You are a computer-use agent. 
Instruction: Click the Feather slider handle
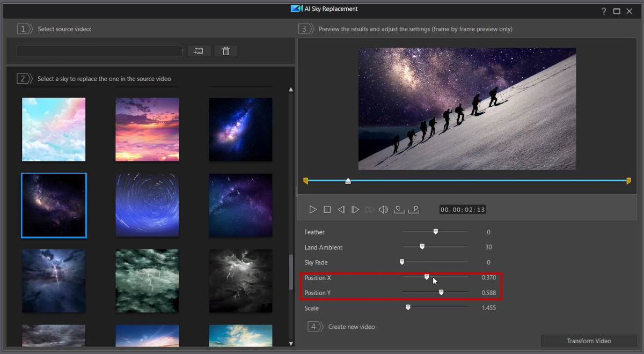tap(435, 231)
